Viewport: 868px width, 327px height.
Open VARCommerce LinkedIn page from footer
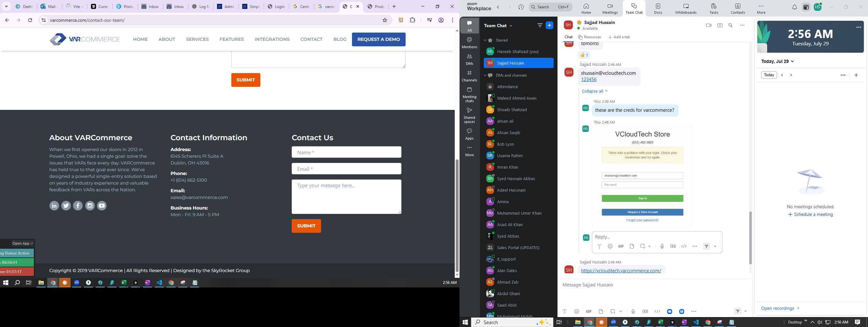click(54, 206)
